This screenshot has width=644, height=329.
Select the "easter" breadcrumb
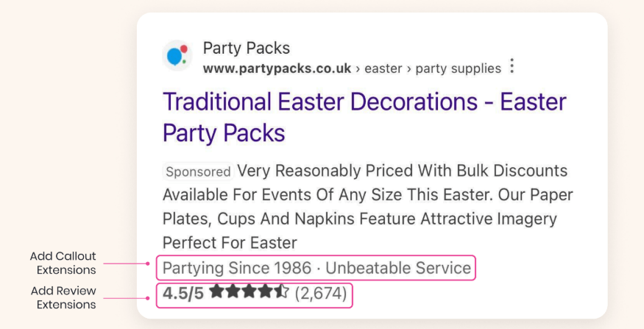click(383, 68)
